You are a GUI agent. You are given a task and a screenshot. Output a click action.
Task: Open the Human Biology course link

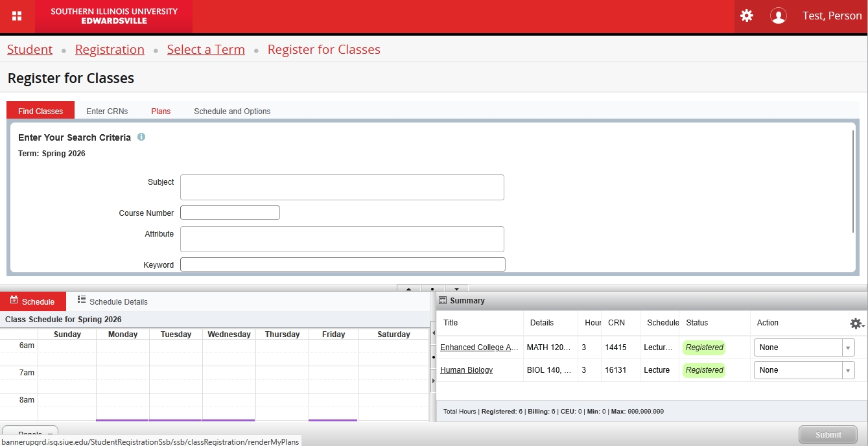(466, 370)
